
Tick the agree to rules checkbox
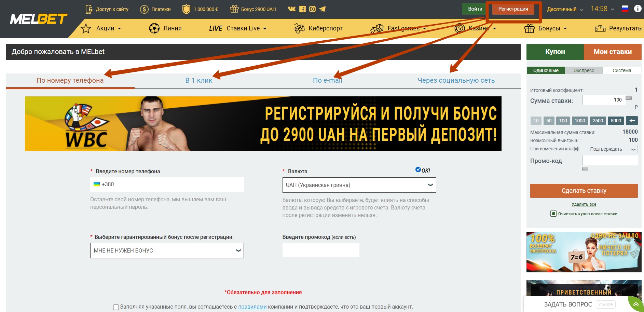pyautogui.click(x=116, y=307)
